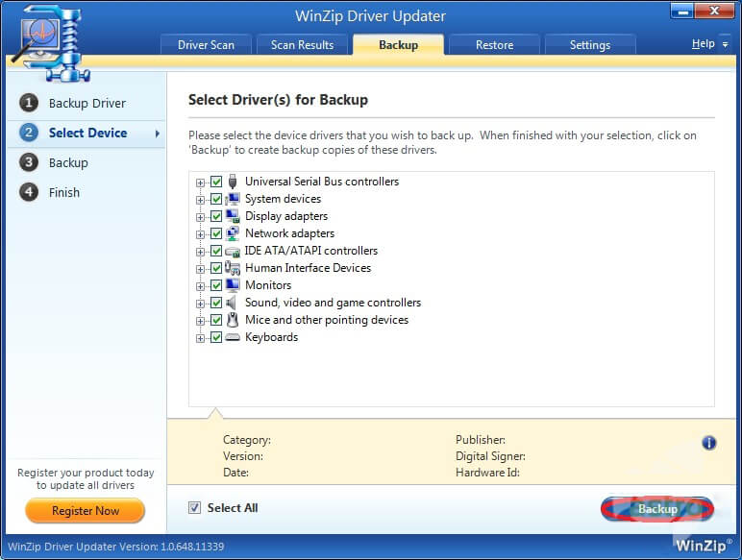Image resolution: width=742 pixels, height=560 pixels.
Task: Uncheck Monitors checkbox
Action: point(216,285)
